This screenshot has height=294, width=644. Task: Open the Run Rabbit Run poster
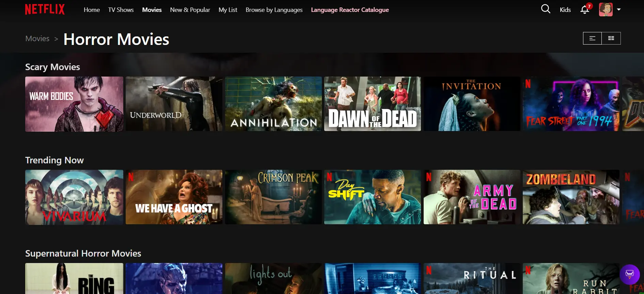[x=571, y=278]
